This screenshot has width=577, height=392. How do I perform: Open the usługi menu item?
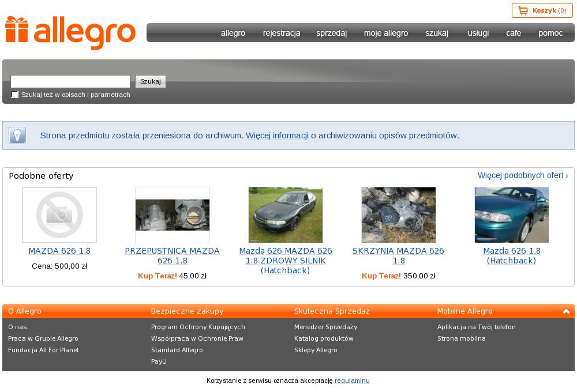(x=478, y=33)
